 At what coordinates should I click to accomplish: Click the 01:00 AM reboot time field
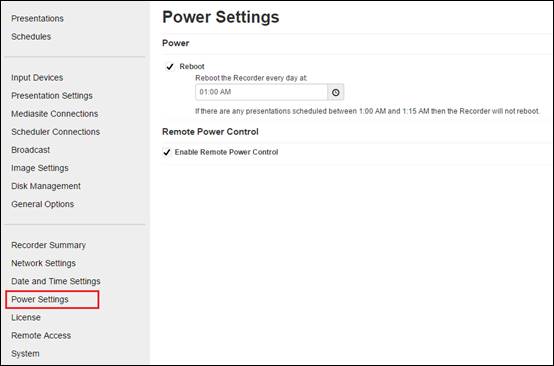(261, 92)
